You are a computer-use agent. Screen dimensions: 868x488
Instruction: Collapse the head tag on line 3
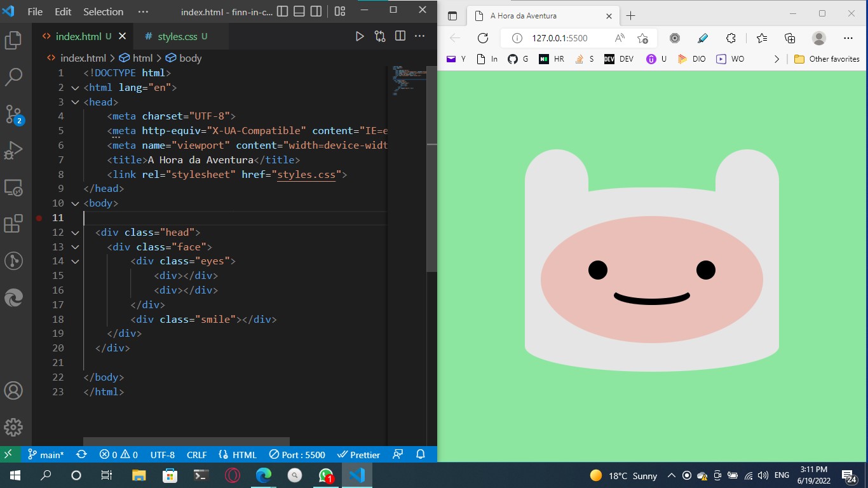(76, 102)
